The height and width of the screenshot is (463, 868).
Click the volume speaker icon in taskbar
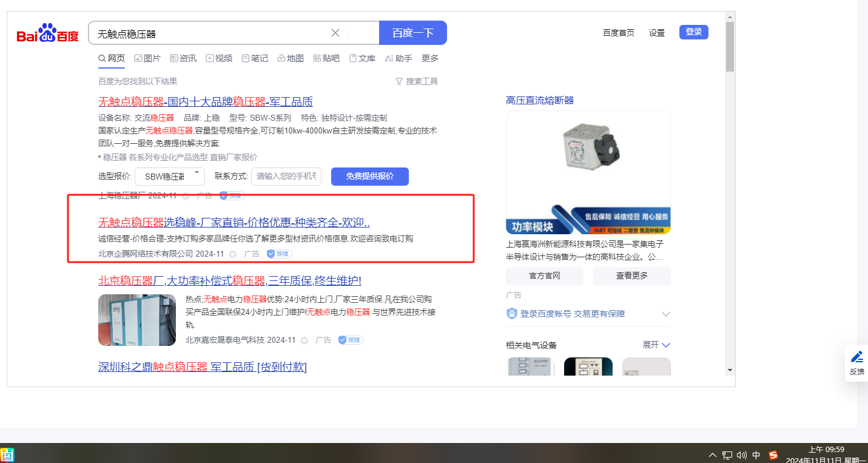point(741,455)
